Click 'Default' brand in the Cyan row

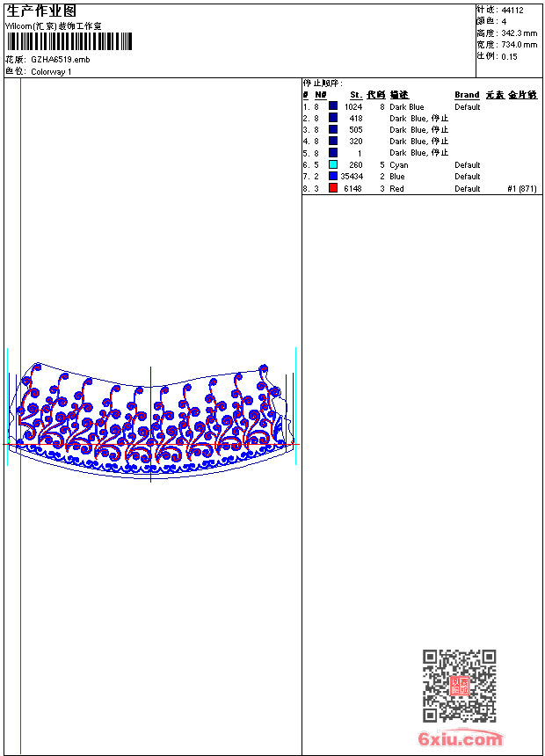coord(468,165)
